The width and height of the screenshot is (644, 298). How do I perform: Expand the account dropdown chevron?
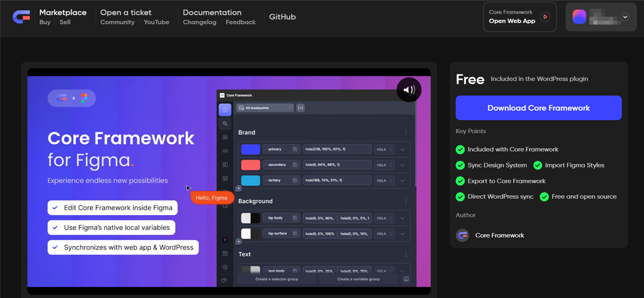click(626, 17)
